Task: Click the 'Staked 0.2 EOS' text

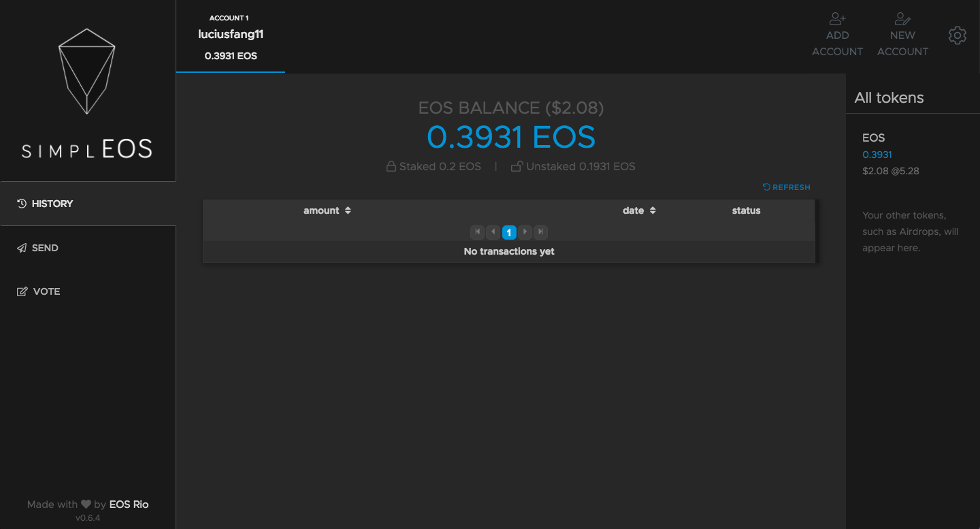Action: click(440, 166)
